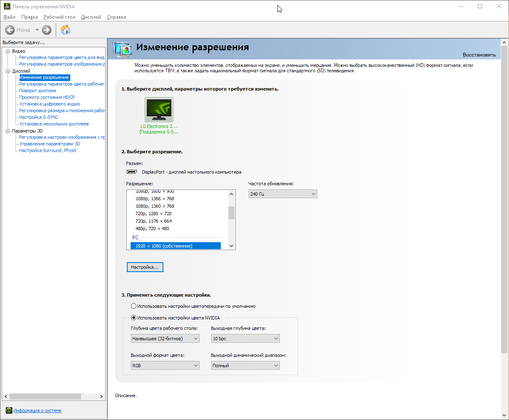Select default color transmission settings radio button
The width and height of the screenshot is (509, 420).
133,306
